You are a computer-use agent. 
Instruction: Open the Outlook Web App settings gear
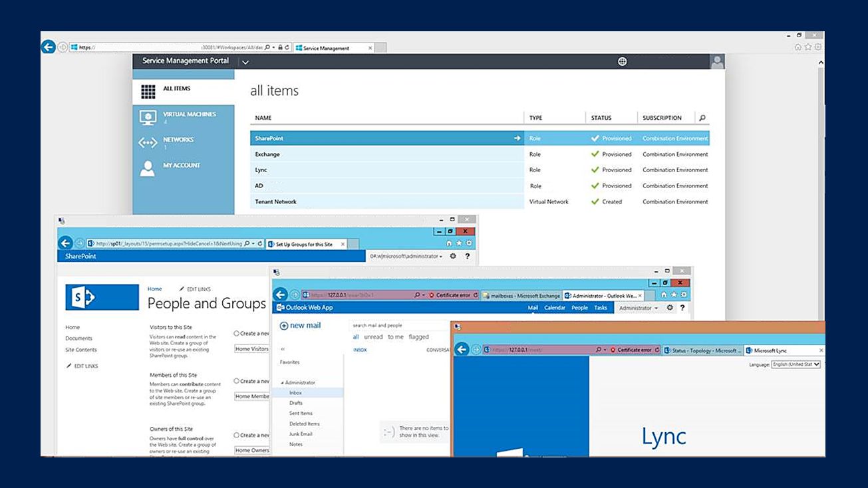click(670, 308)
